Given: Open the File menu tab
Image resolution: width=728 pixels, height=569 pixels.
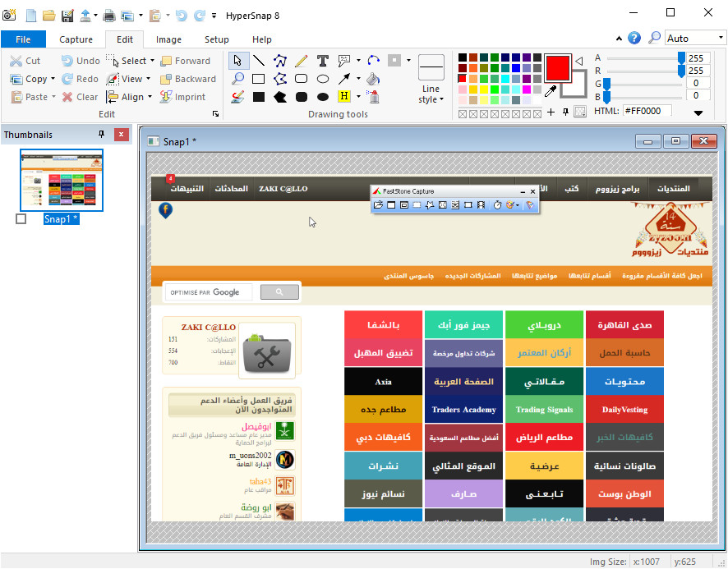Looking at the screenshot, I should pyautogui.click(x=23, y=39).
